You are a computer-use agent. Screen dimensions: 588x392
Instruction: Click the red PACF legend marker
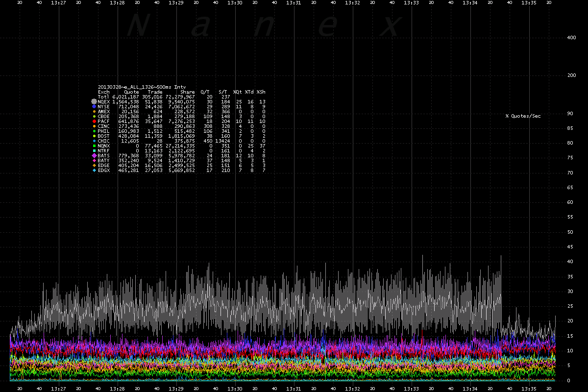click(x=94, y=121)
